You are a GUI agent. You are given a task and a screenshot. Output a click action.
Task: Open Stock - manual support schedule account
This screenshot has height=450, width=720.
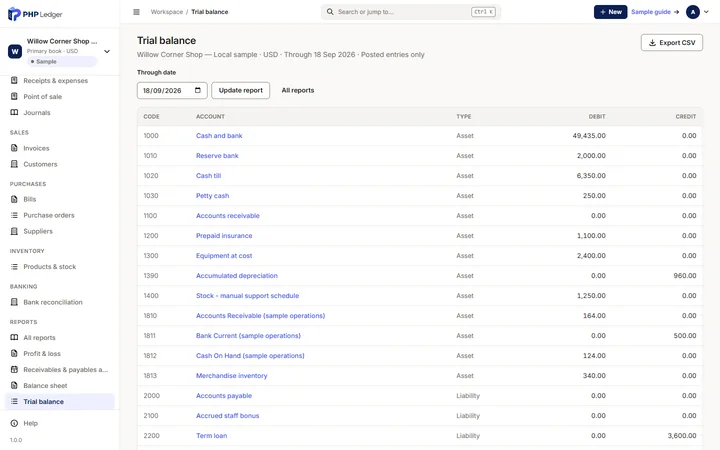coord(248,296)
